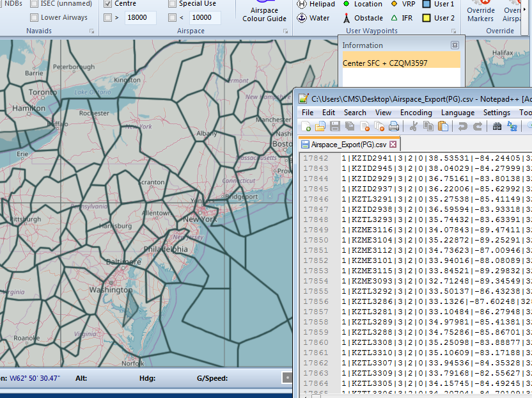532x398 pixels.
Task: Create a new file in Notepad++
Action: (x=306, y=127)
